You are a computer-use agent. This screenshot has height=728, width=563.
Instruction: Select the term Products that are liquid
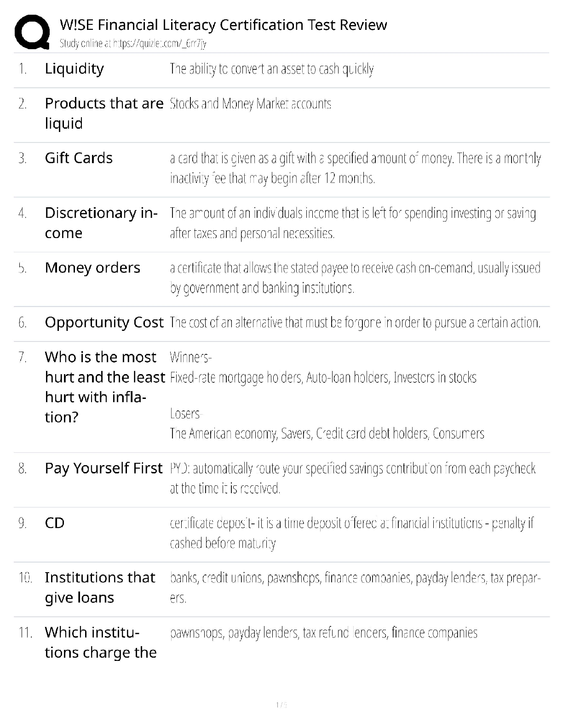click(104, 114)
